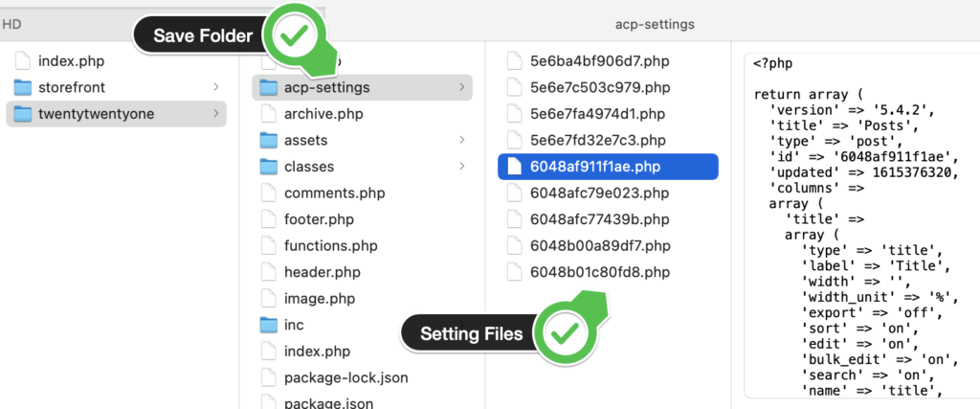The width and height of the screenshot is (980, 409).
Task: Click the classes folder icon
Action: (x=268, y=167)
